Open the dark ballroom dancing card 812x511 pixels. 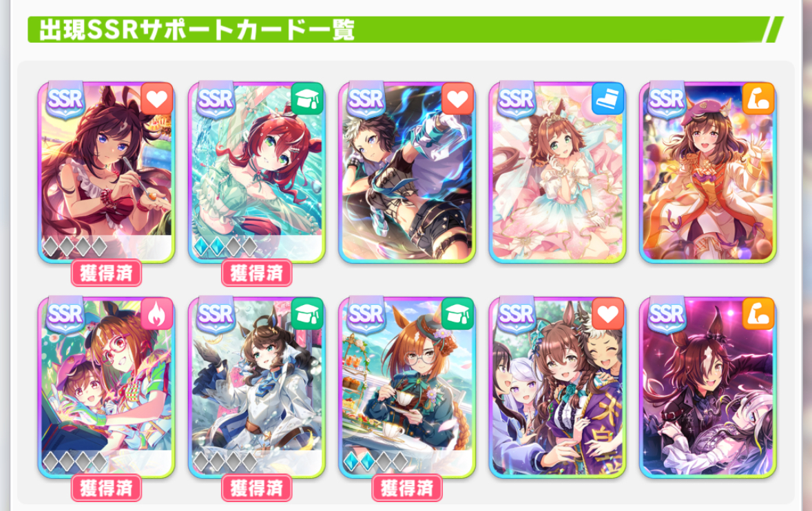[x=708, y=388]
